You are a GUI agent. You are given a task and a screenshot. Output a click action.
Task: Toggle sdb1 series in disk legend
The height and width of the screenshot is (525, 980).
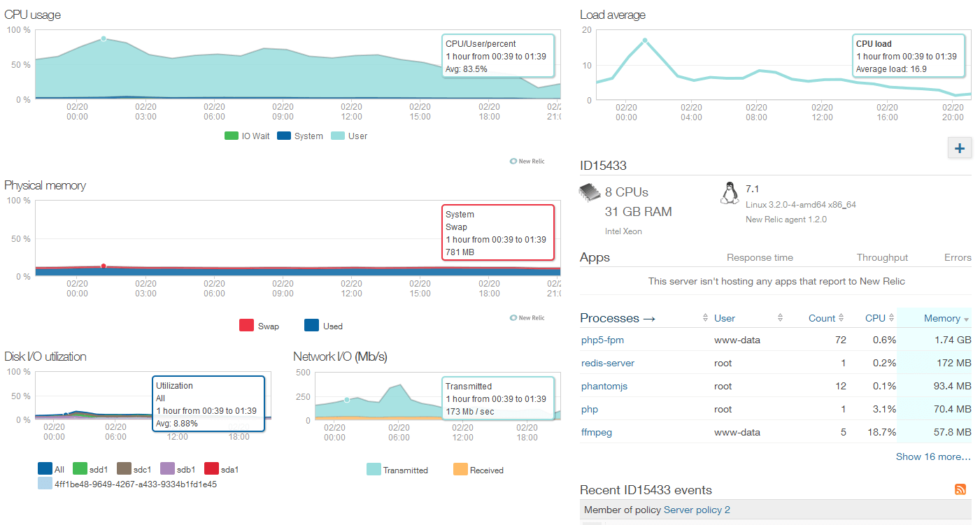(178, 469)
